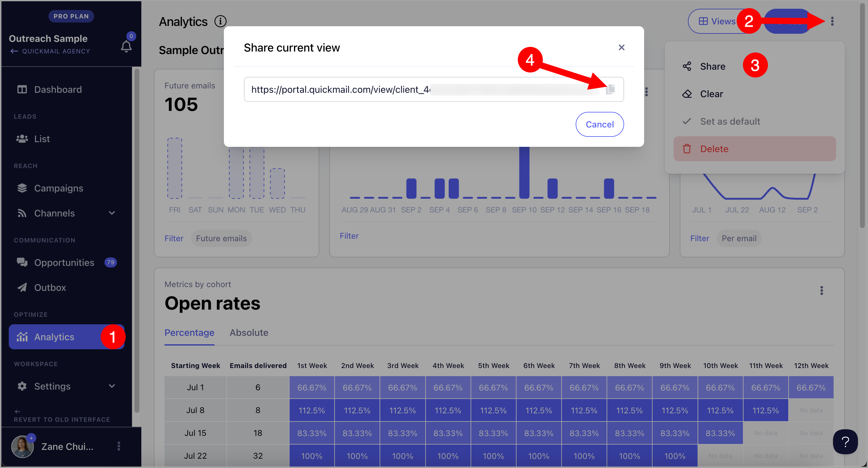Viewport: 868px width, 468px height.
Task: Open the Open rates card options menu
Action: tap(821, 291)
